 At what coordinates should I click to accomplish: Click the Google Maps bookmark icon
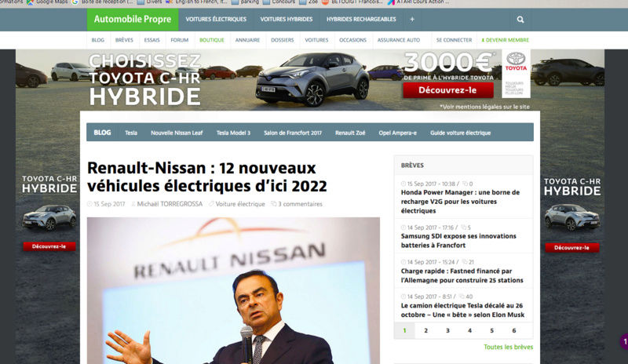[30, 2]
